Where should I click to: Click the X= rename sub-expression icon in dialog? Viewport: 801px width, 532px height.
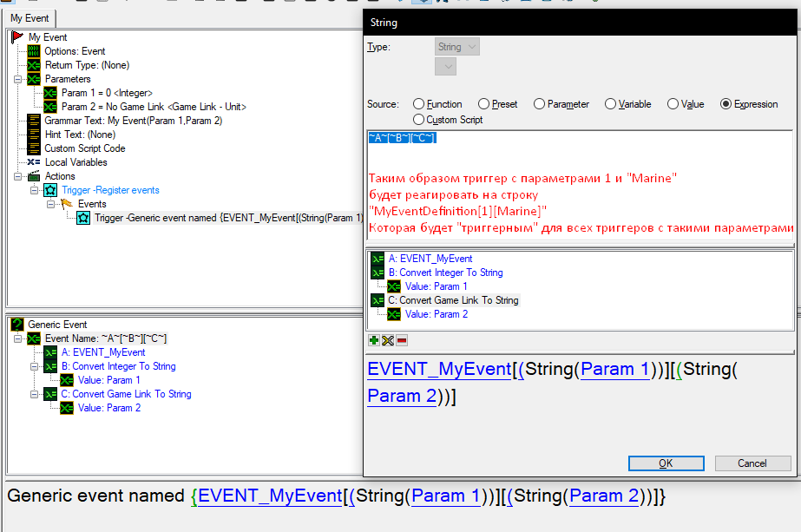388,340
